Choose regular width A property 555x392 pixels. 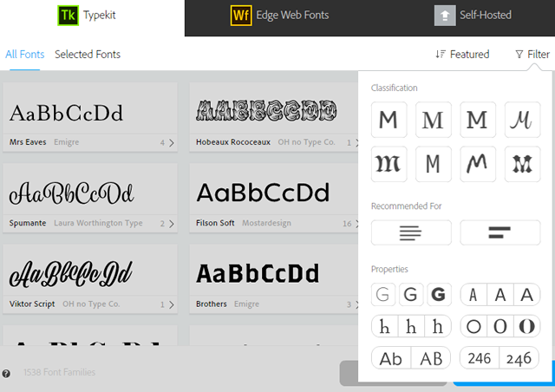point(500,294)
